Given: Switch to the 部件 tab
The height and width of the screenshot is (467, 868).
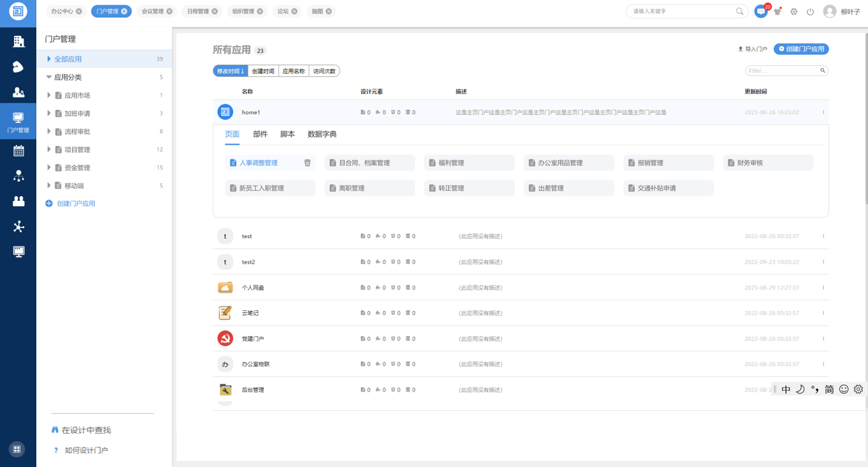Looking at the screenshot, I should pyautogui.click(x=260, y=134).
